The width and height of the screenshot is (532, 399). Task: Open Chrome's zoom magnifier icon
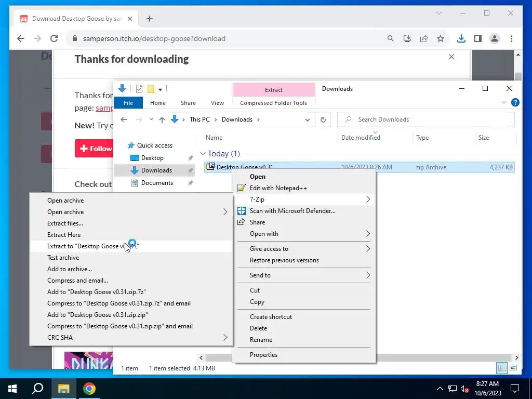[x=391, y=38]
